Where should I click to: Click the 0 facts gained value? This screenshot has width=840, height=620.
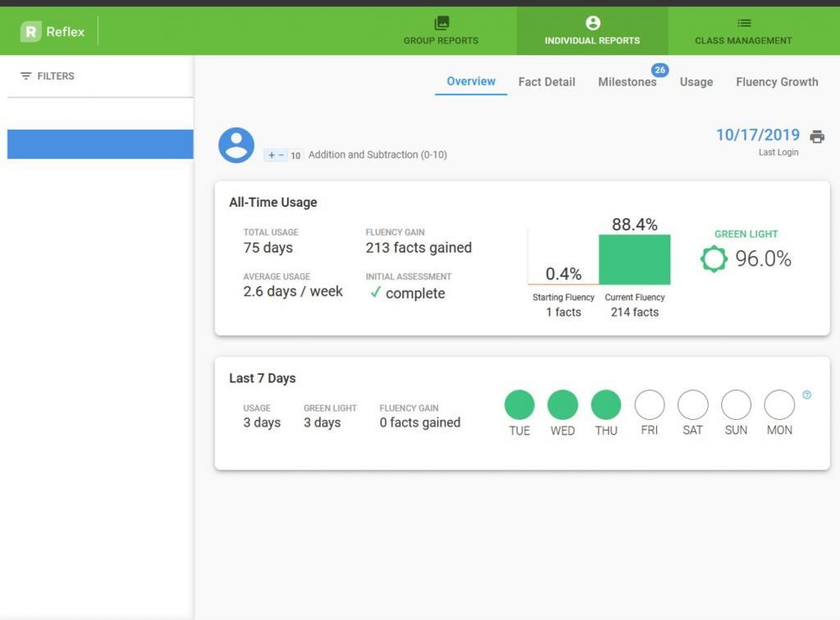click(x=420, y=422)
